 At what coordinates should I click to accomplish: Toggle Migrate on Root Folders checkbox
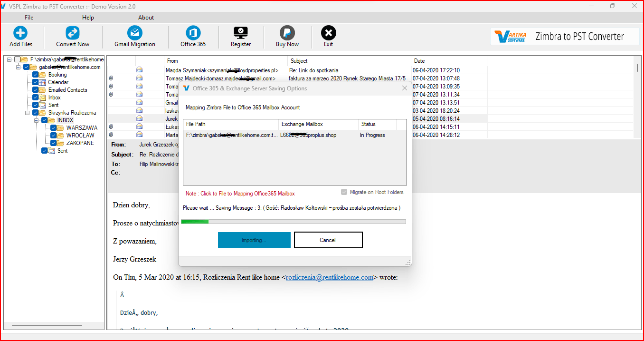(x=344, y=192)
